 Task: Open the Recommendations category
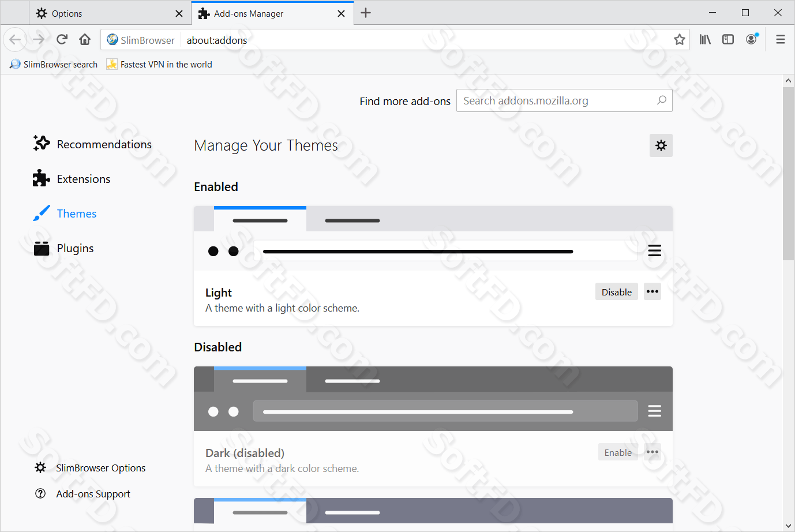coord(92,144)
